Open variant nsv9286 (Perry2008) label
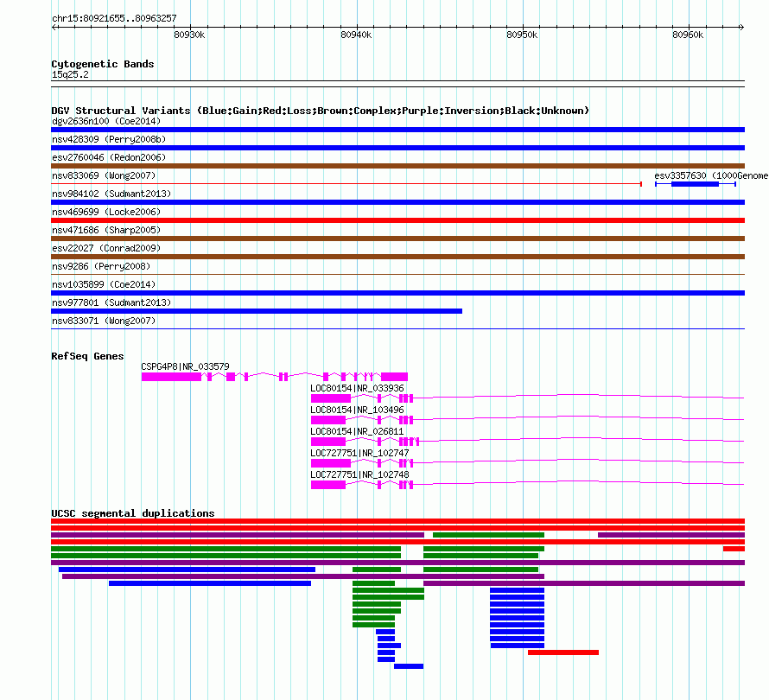This screenshot has width=769, height=700. [x=101, y=266]
